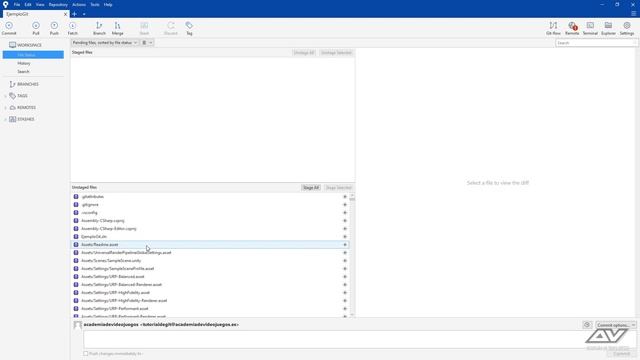Select the EjemploGit.sln file row
The image size is (640, 360).
210,237
